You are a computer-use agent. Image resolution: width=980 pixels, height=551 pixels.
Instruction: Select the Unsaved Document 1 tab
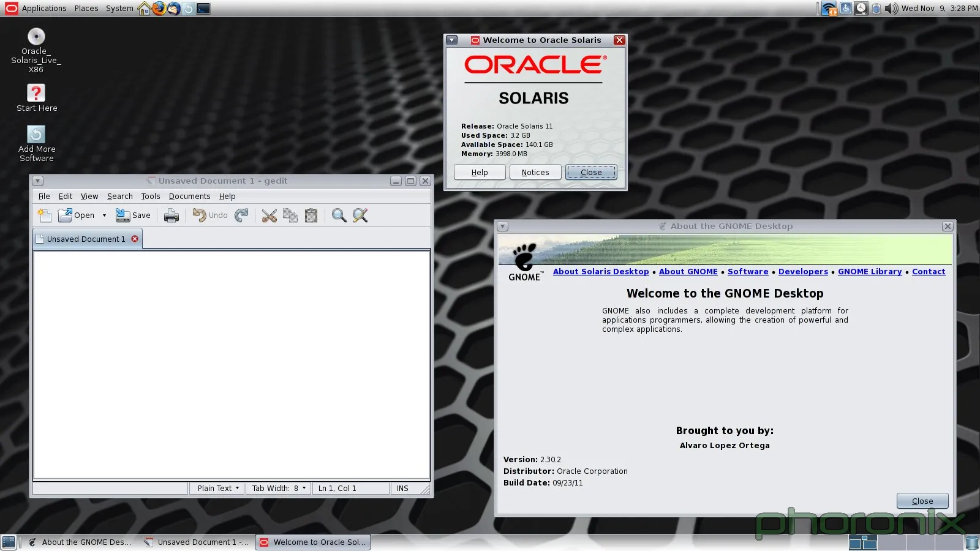pyautogui.click(x=86, y=239)
